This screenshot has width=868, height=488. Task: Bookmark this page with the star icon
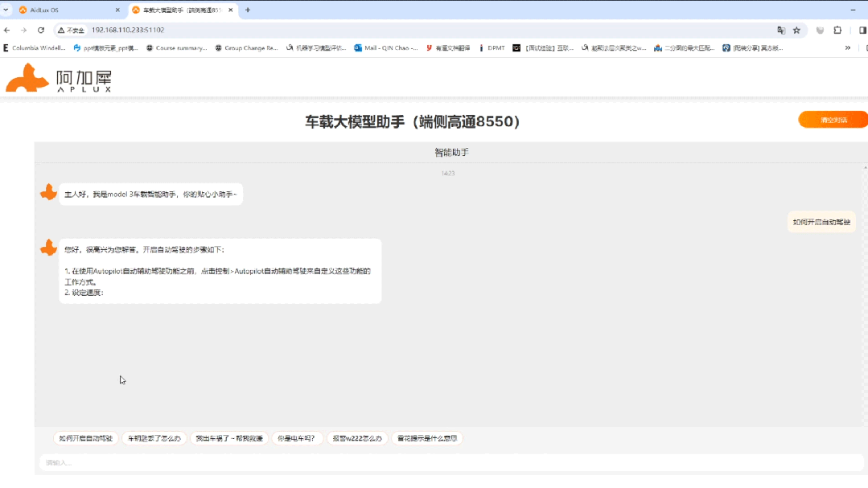pyautogui.click(x=796, y=30)
